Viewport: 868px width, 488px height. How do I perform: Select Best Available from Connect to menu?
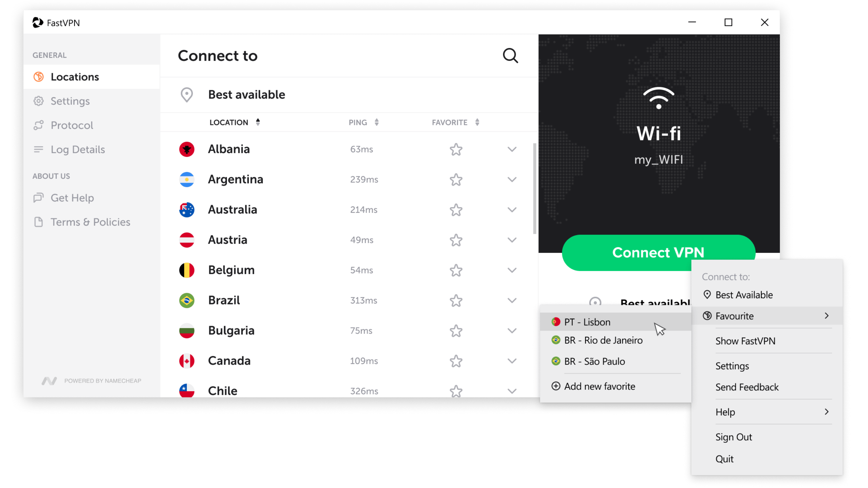(744, 294)
